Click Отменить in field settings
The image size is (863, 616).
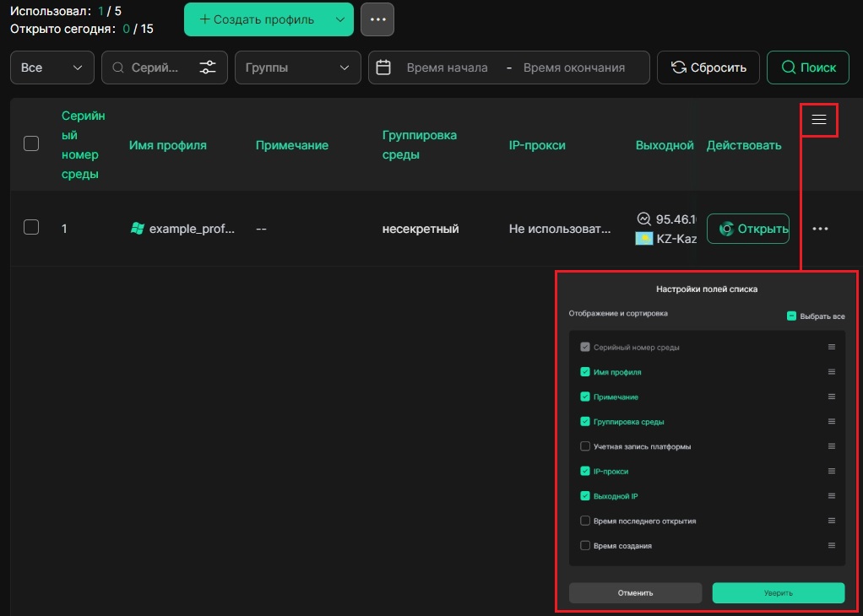point(636,593)
